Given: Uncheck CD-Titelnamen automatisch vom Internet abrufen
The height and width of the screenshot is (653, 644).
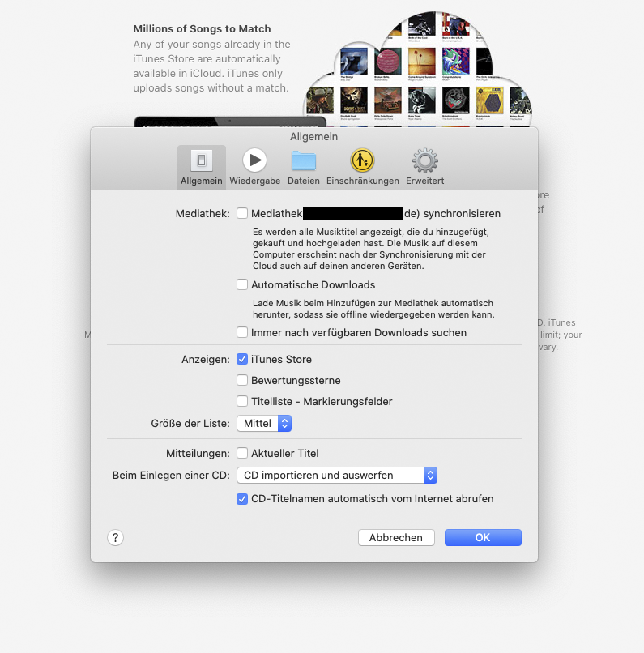Looking at the screenshot, I should 242,498.
